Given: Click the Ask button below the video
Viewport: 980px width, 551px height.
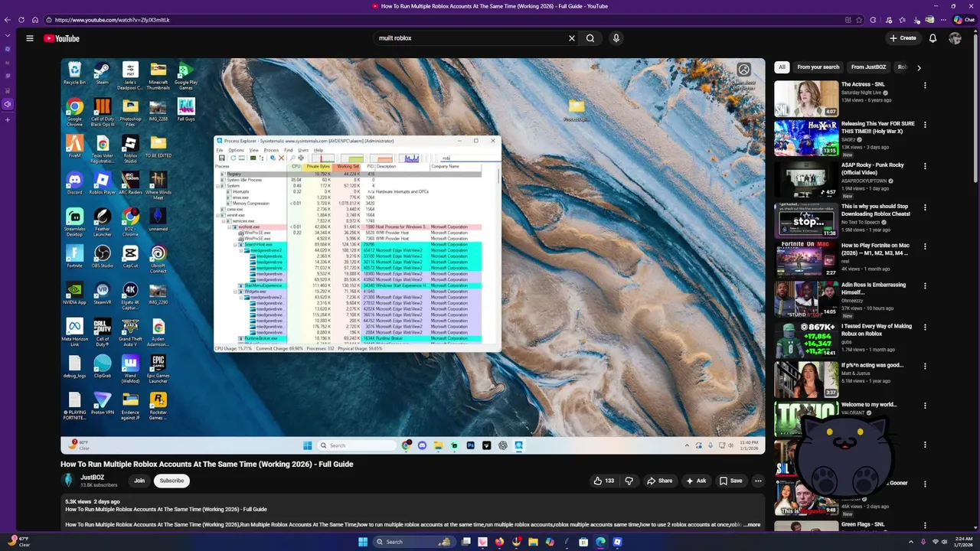Looking at the screenshot, I should (x=696, y=481).
